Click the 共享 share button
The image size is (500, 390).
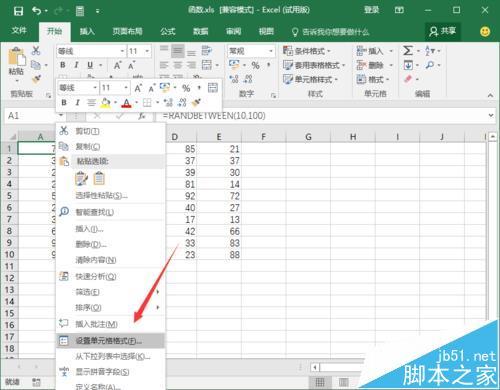point(443,32)
